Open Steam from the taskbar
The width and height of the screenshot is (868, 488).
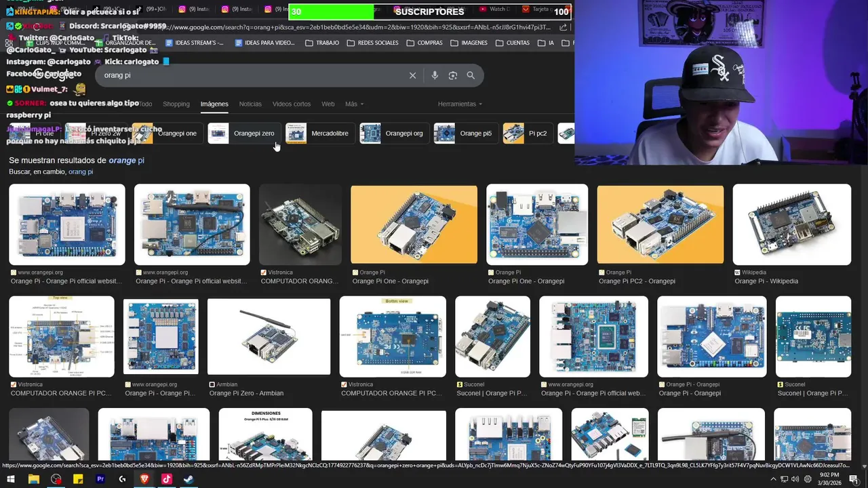(x=188, y=479)
